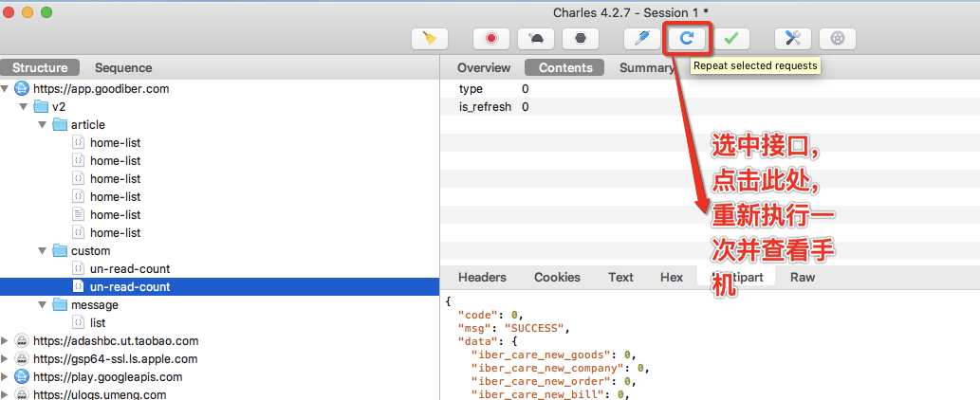Click the list request JSON file icon
The height and width of the screenshot is (400, 980).
(78, 322)
